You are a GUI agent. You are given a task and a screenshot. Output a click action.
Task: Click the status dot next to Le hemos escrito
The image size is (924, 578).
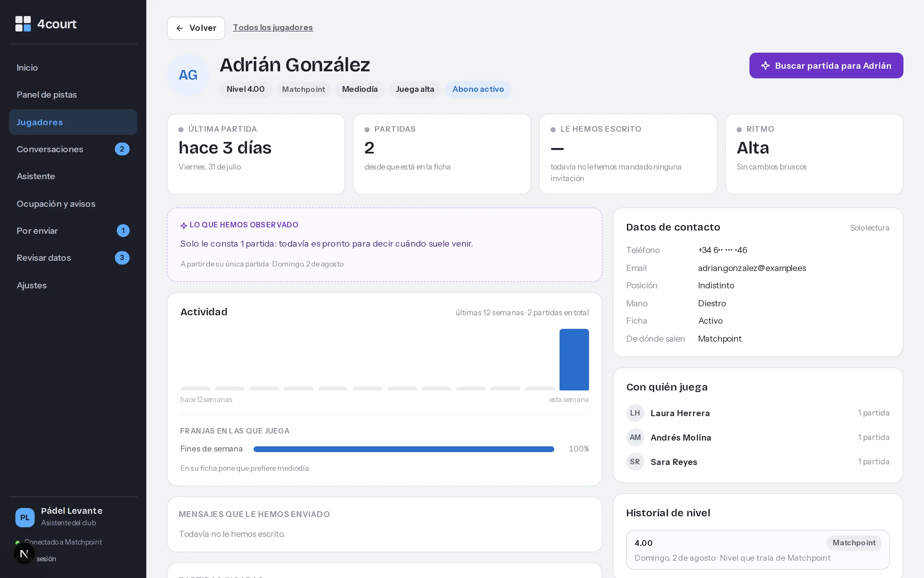(553, 130)
